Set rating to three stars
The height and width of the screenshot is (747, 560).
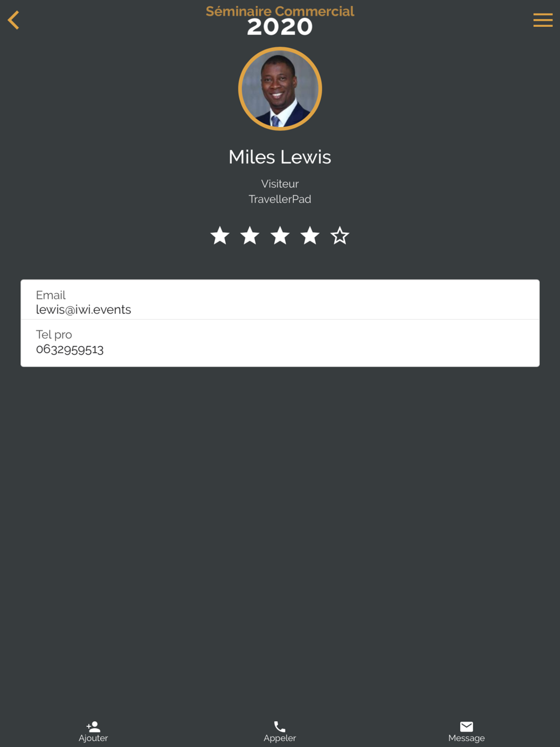tap(280, 236)
